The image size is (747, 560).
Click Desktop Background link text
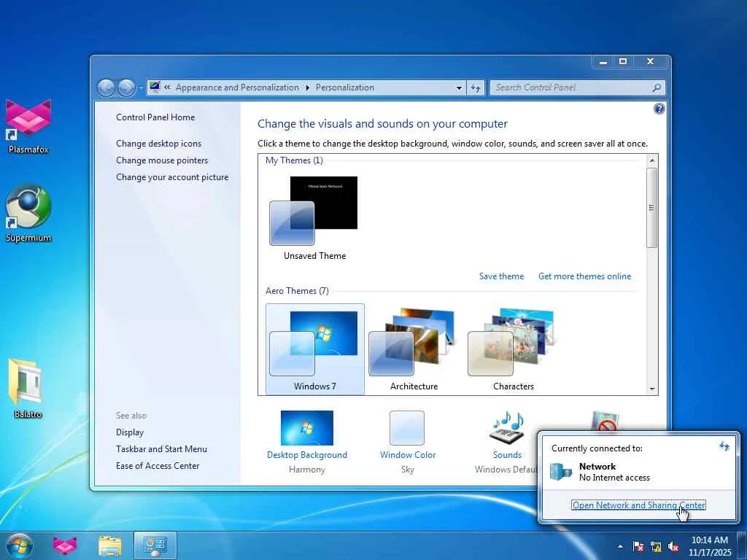click(x=307, y=455)
